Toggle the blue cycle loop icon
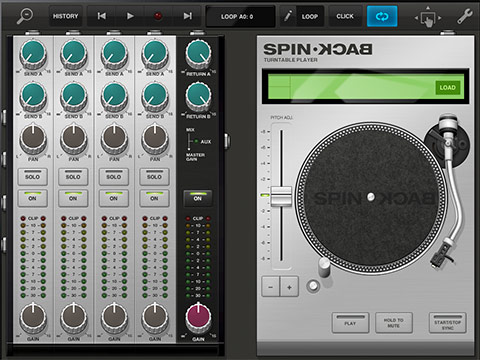Viewport: 480px width, 360px height. tap(382, 16)
